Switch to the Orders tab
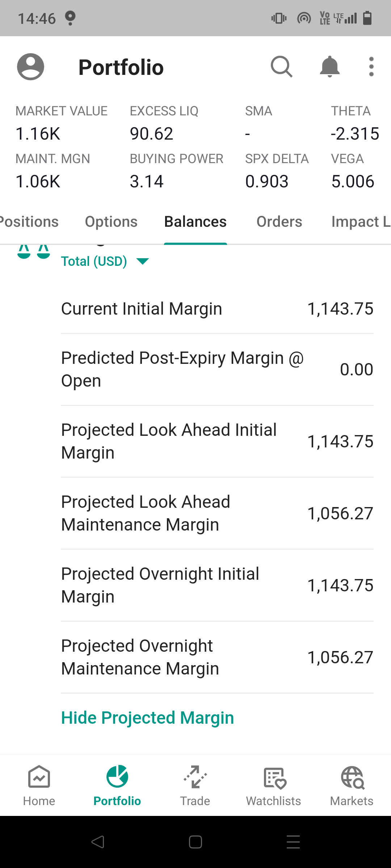Screen dimensions: 391x868 click(x=279, y=222)
